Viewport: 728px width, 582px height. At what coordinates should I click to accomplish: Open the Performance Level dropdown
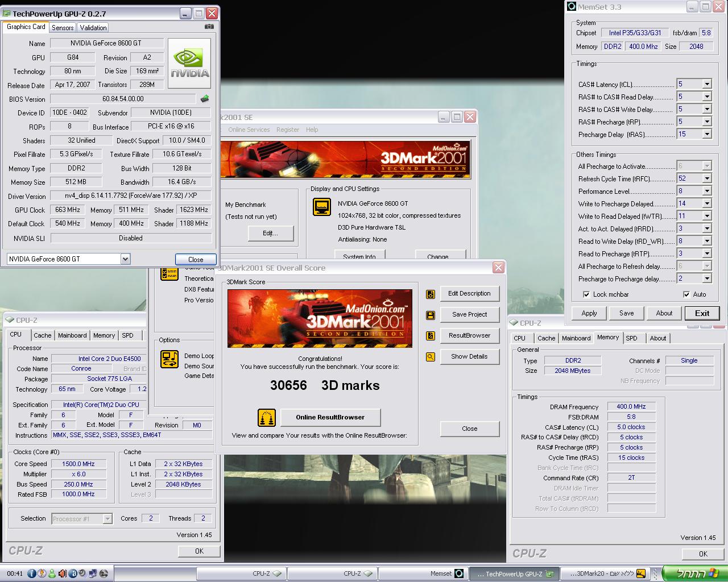click(x=707, y=191)
